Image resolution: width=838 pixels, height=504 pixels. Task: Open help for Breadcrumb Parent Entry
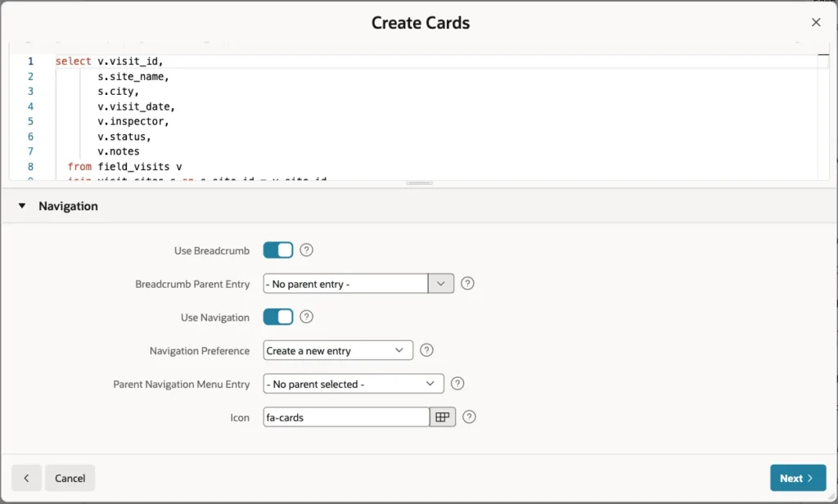click(467, 283)
